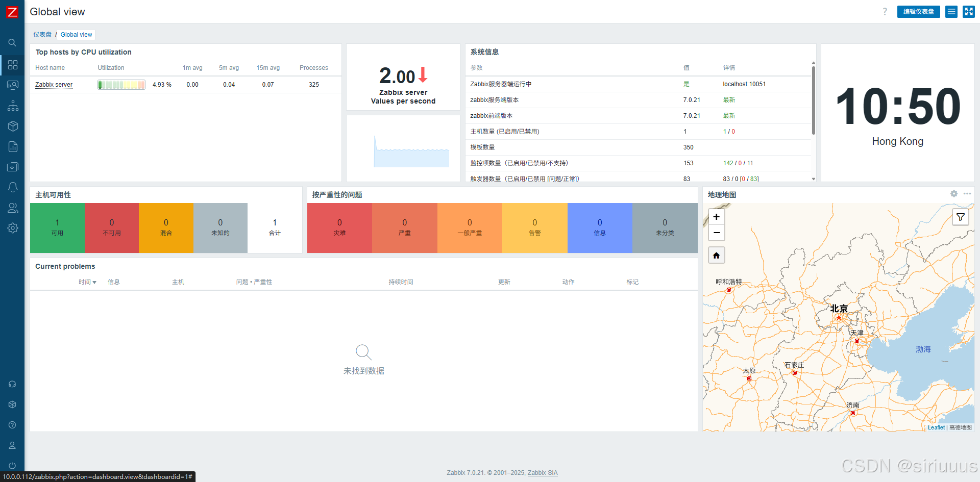Image resolution: width=980 pixels, height=482 pixels.
Task: Click the Zabbix SIA footer link
Action: point(543,473)
